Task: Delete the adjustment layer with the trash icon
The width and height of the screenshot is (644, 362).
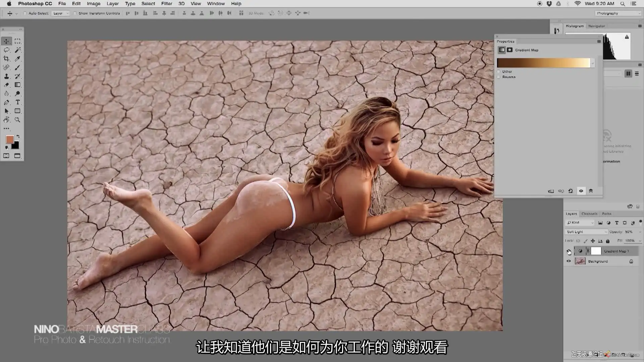Action: pos(591,191)
